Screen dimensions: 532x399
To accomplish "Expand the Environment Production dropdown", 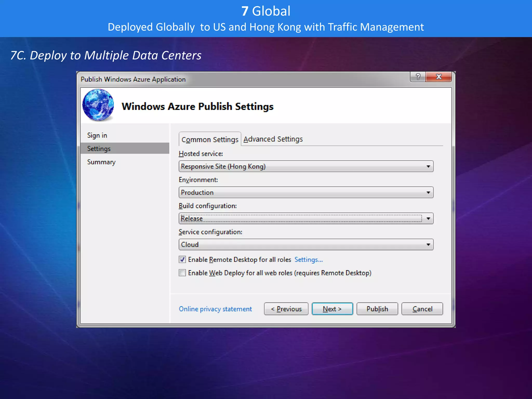I will (306, 192).
